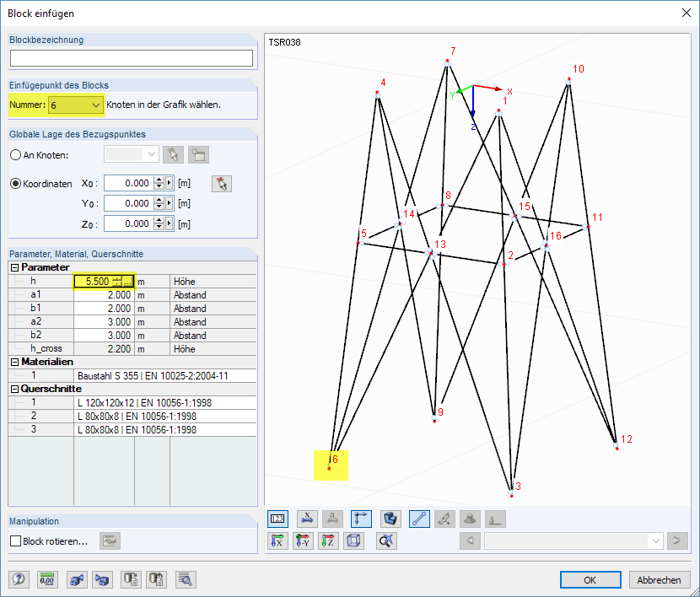700x597 pixels.
Task: Cancel with the Abbrechen button
Action: (659, 579)
